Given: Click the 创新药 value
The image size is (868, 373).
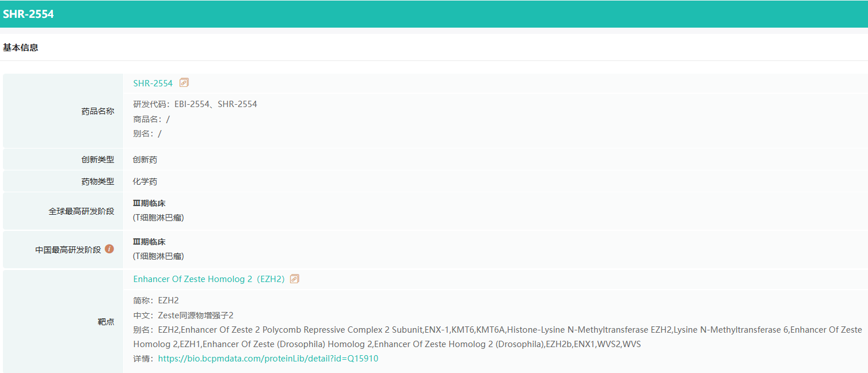Looking at the screenshot, I should [x=145, y=159].
